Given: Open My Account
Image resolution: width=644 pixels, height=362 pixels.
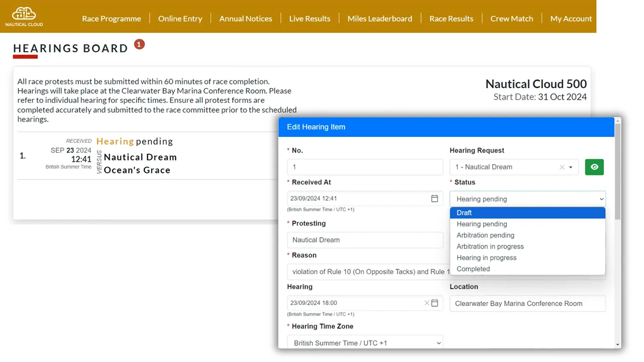Looking at the screenshot, I should [571, 18].
